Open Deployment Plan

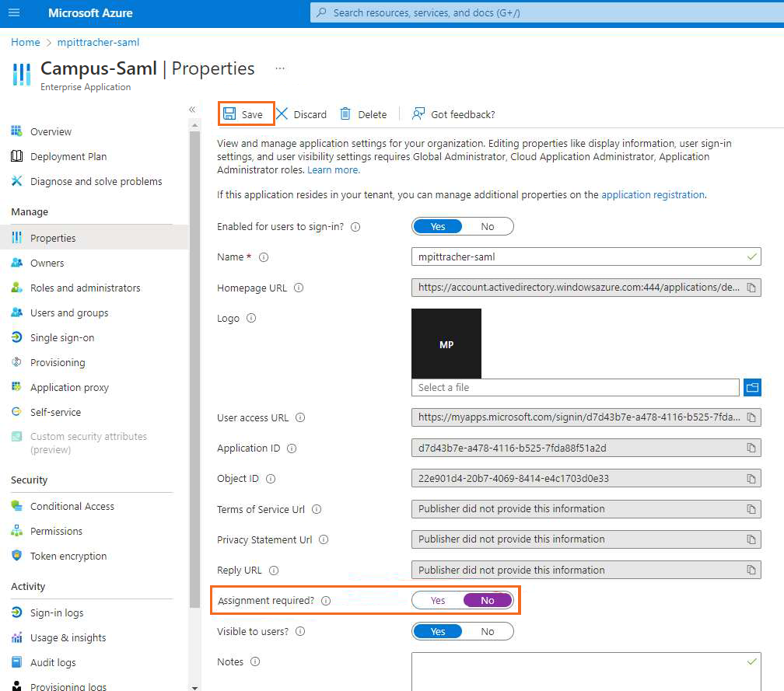click(59, 156)
